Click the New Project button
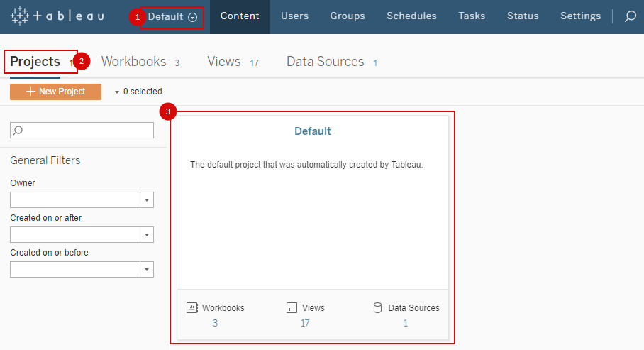The height and width of the screenshot is (350, 644). coord(55,92)
